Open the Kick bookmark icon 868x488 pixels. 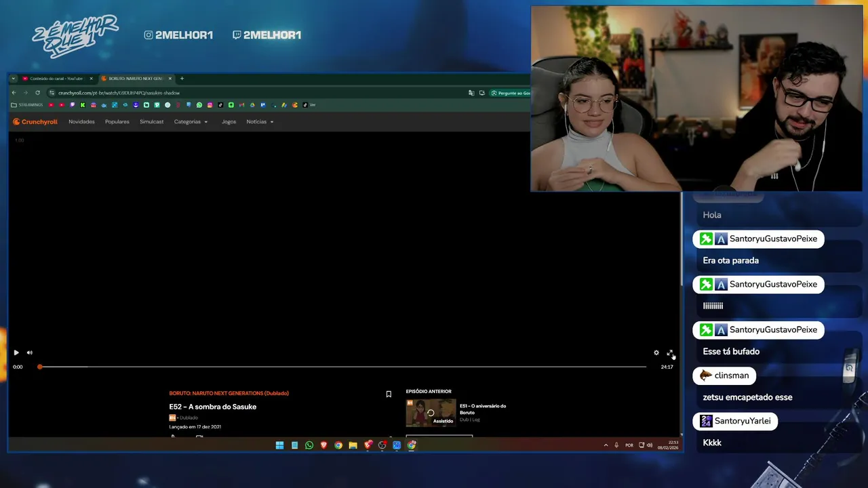pyautogui.click(x=83, y=105)
